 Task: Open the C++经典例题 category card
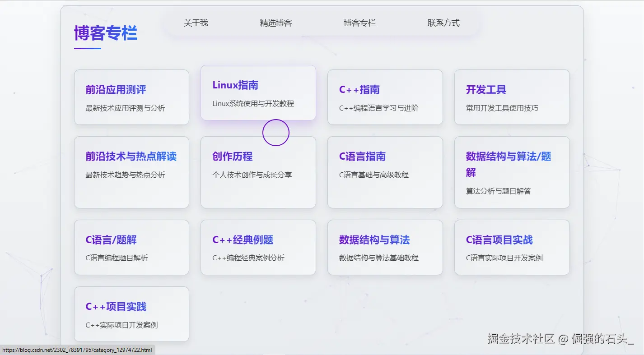258,247
